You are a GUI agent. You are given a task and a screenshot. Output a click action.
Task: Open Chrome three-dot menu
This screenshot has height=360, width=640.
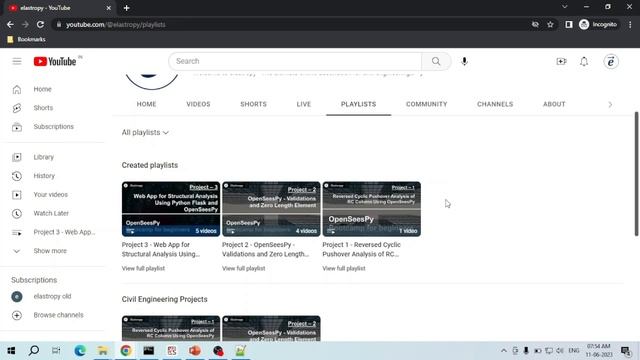[x=630, y=24]
